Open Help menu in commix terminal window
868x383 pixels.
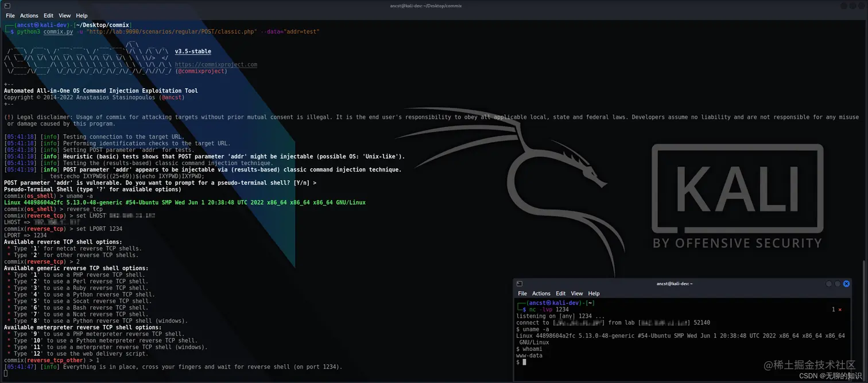[82, 15]
